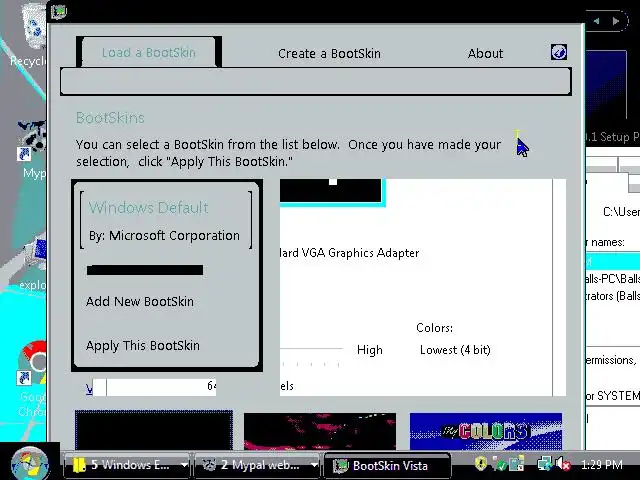640x480 pixels.
Task: Click the BootSkin Vista taskbar button
Action: pyautogui.click(x=387, y=465)
